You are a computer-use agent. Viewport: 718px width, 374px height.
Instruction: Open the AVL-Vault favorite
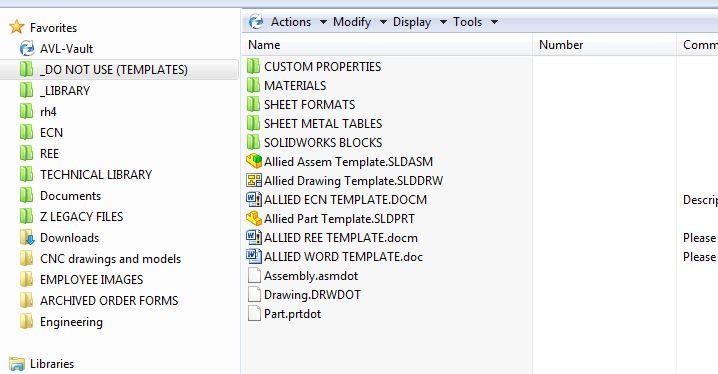coord(66,49)
